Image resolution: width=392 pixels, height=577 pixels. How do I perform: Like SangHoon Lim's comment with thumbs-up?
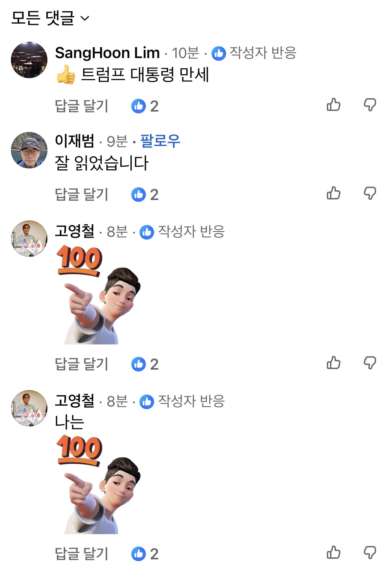click(334, 105)
